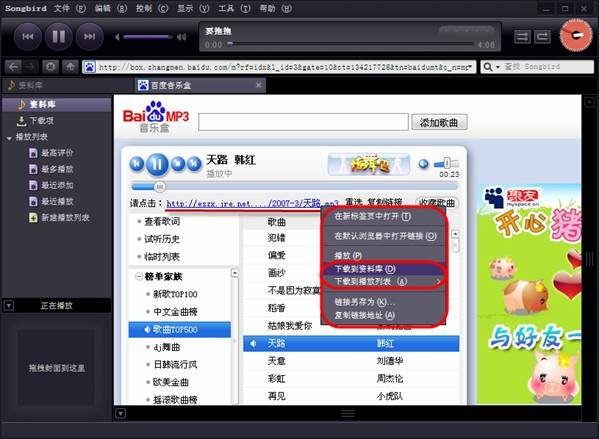Toggle shuffle mode button

point(522,37)
